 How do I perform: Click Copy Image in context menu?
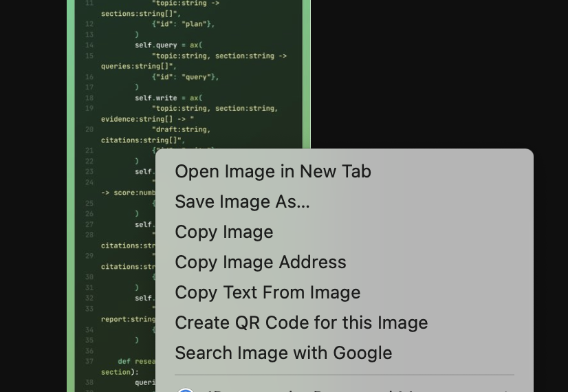pos(344,232)
